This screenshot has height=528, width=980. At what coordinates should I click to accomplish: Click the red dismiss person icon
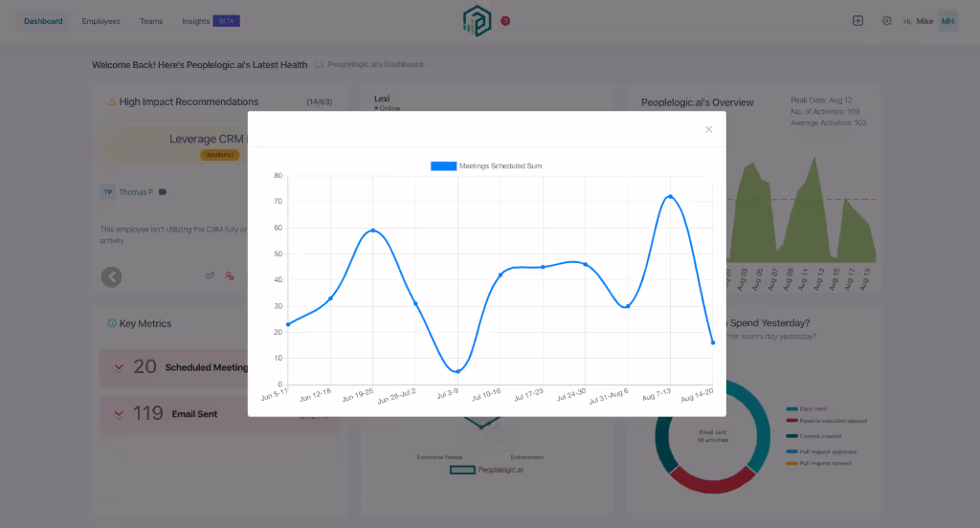tap(230, 275)
